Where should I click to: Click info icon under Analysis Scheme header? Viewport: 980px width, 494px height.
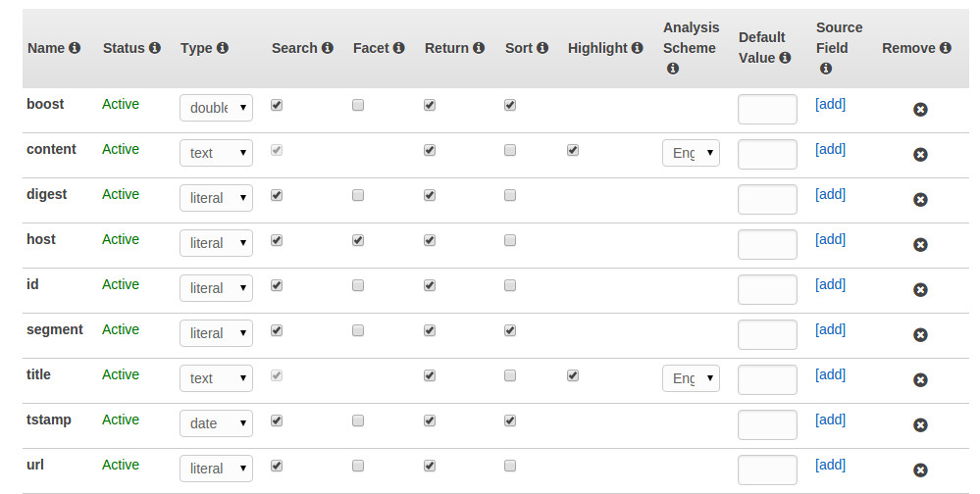tap(673, 69)
